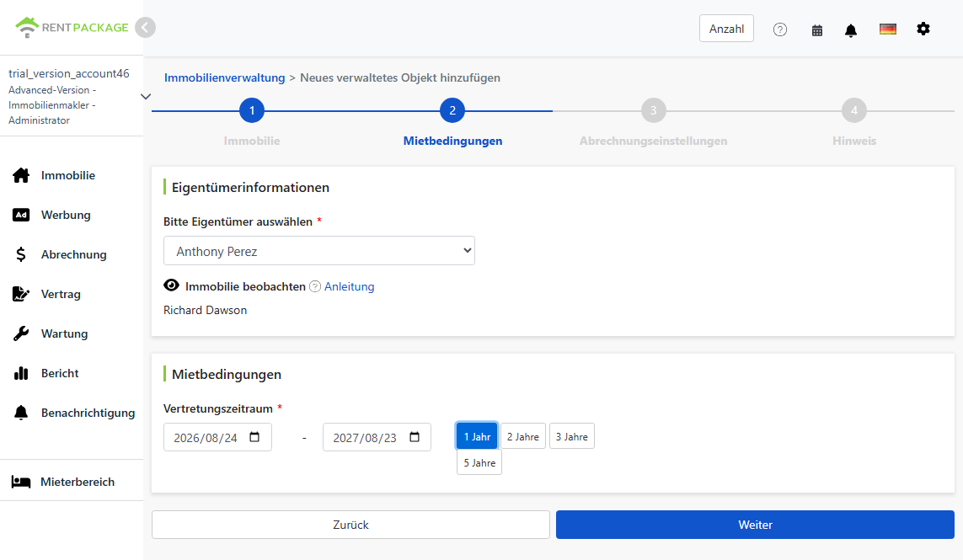Select step 4 Hinweis
This screenshot has width=963, height=560.
[854, 110]
